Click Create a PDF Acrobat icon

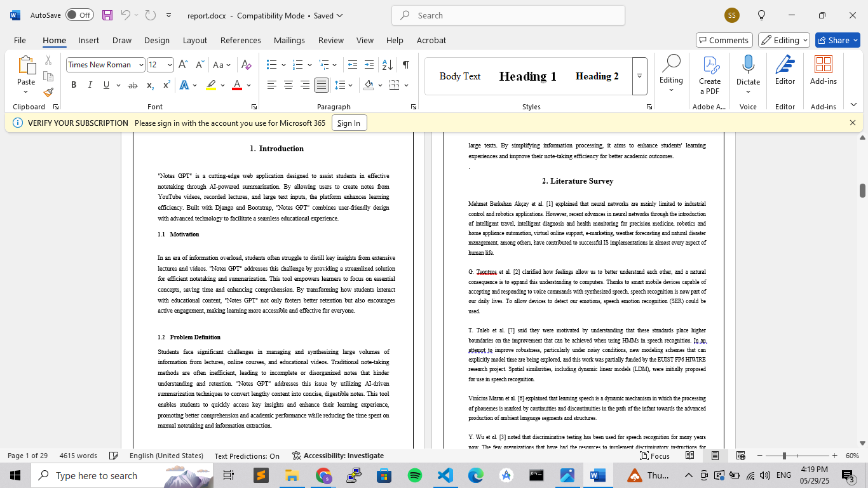[x=710, y=75]
